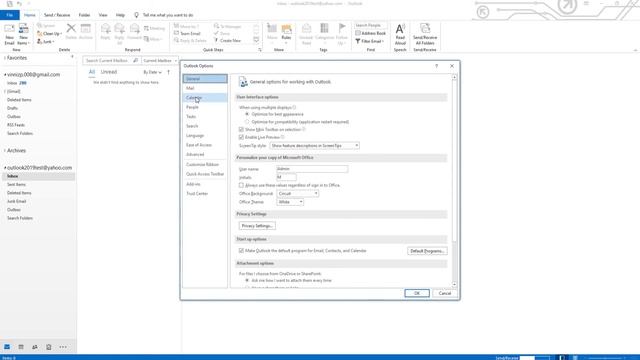640x360 pixels.
Task: Toggle Make Outlook the default program checkbox
Action: pyautogui.click(x=241, y=251)
